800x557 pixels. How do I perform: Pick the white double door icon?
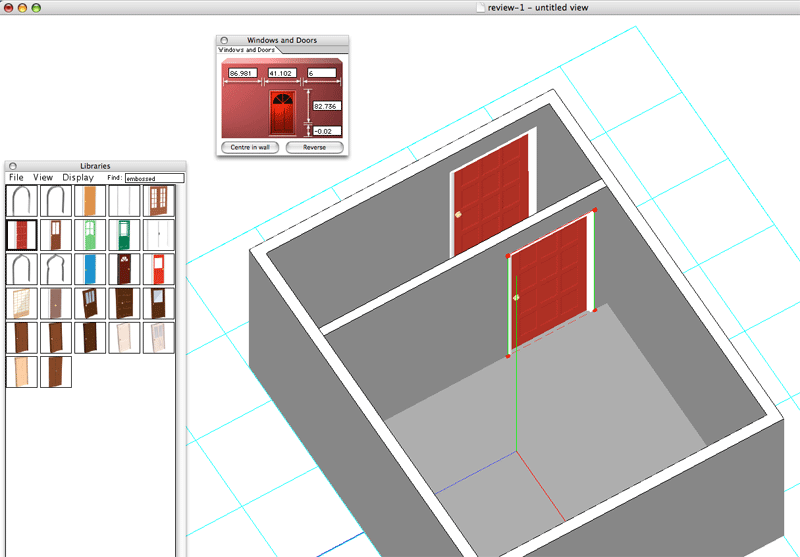point(158,235)
